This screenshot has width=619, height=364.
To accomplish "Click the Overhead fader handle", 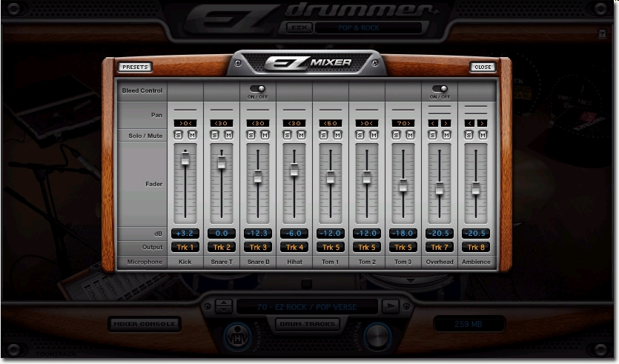I will [440, 188].
